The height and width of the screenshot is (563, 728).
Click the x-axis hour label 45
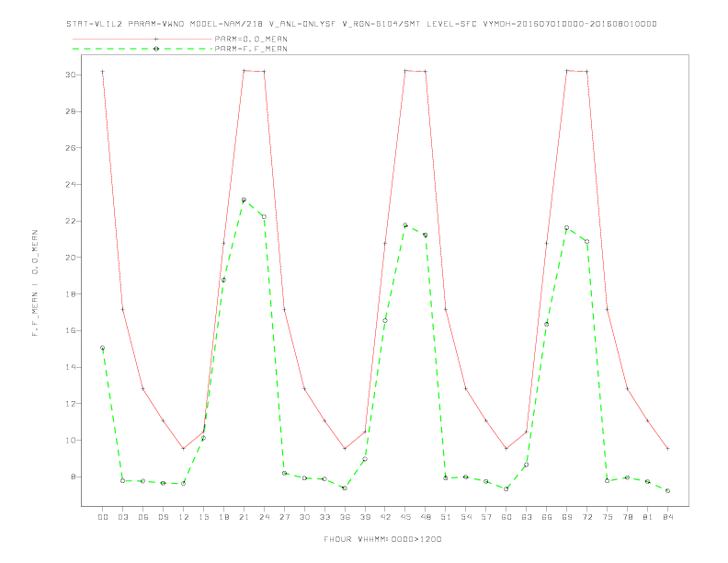(405, 517)
